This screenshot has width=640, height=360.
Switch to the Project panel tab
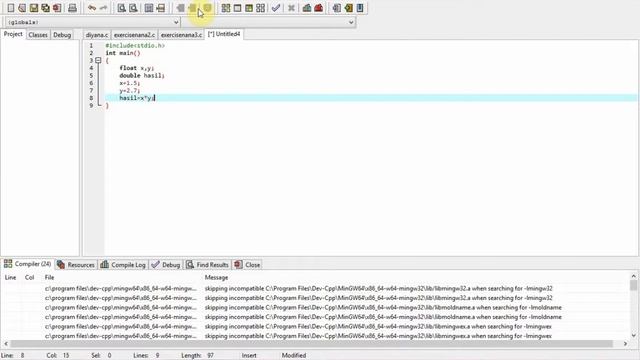pos(13,34)
